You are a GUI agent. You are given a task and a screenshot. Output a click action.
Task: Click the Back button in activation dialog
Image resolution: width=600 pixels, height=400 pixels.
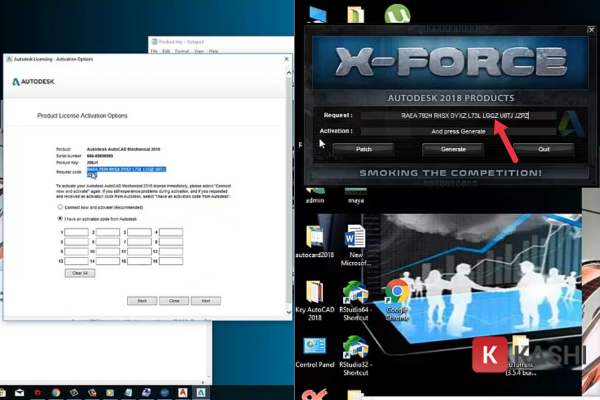(142, 300)
